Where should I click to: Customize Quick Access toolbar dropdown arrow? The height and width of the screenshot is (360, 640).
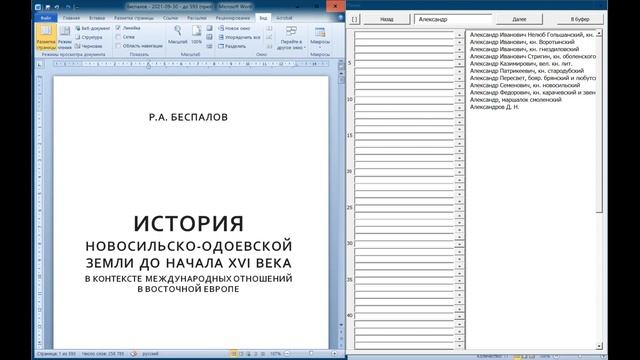pyautogui.click(x=76, y=7)
